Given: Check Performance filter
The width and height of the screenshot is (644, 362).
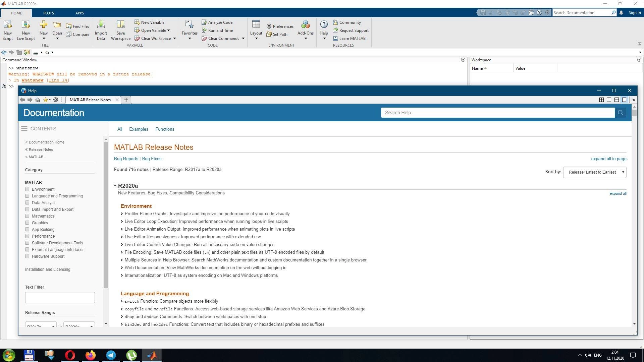Looking at the screenshot, I should tap(27, 236).
